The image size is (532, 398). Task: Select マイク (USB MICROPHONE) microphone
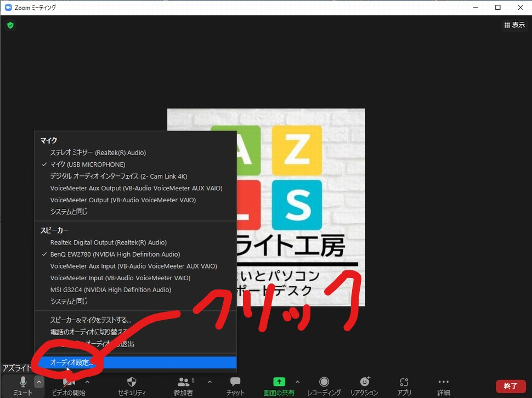[x=135, y=164]
